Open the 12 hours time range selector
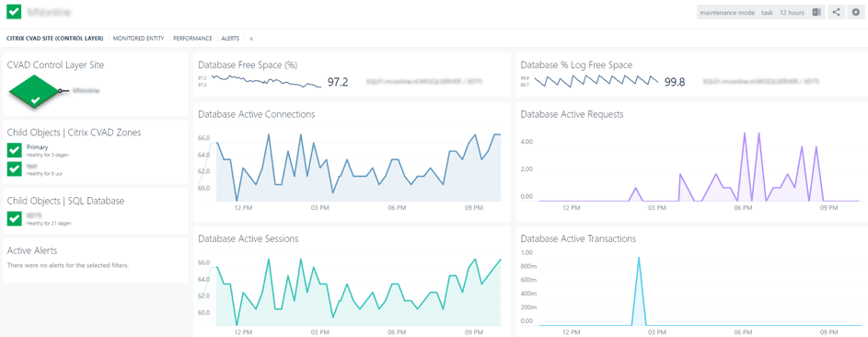Viewport: 868px width, 337px height. [793, 13]
